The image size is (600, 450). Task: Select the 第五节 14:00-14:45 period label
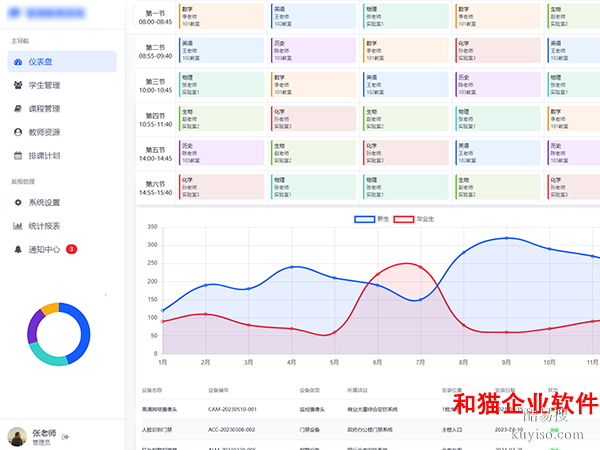pos(155,154)
